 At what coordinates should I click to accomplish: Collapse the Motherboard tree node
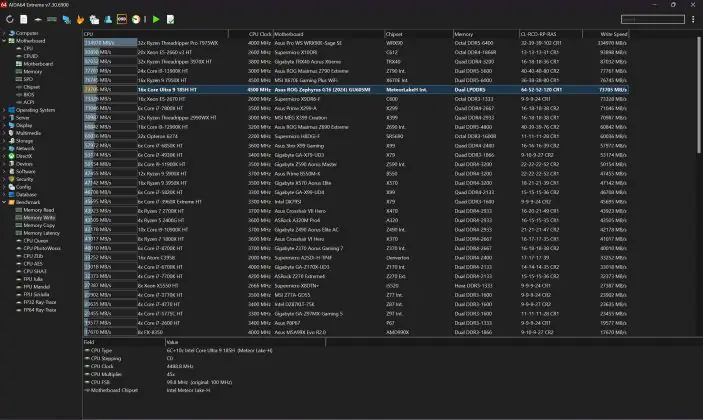4,41
